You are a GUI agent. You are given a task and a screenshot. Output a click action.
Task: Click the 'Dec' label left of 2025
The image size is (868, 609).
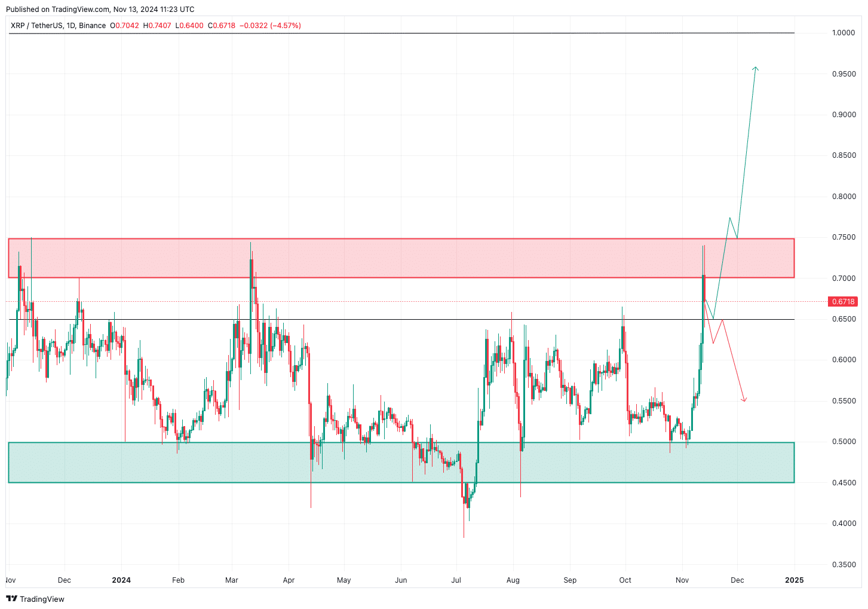738,580
